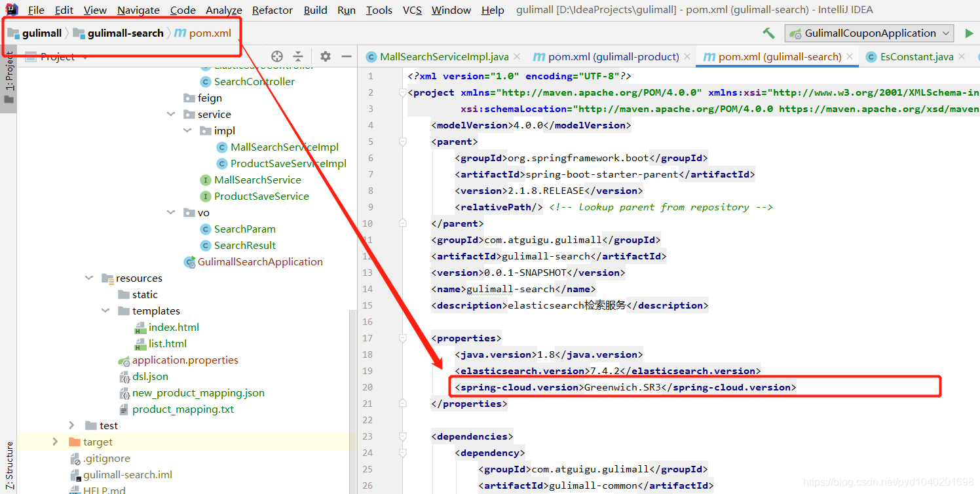The image size is (980, 494).
Task: Click the Build project hammer icon
Action: pos(768,33)
